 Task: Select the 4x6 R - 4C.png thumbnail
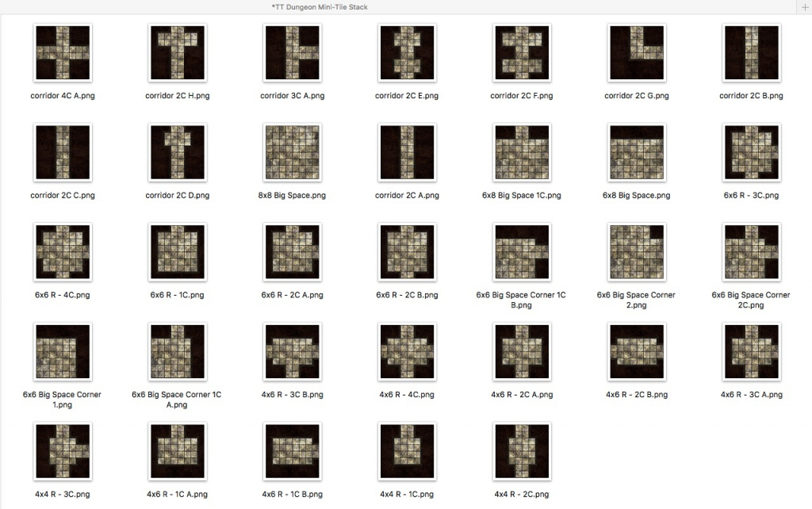[407, 351]
